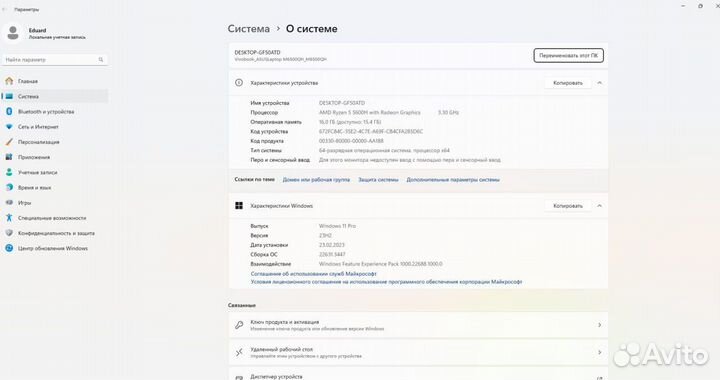The image size is (720, 380).
Task: Open chevron of Ключ продукта и активация
Action: (x=599, y=325)
